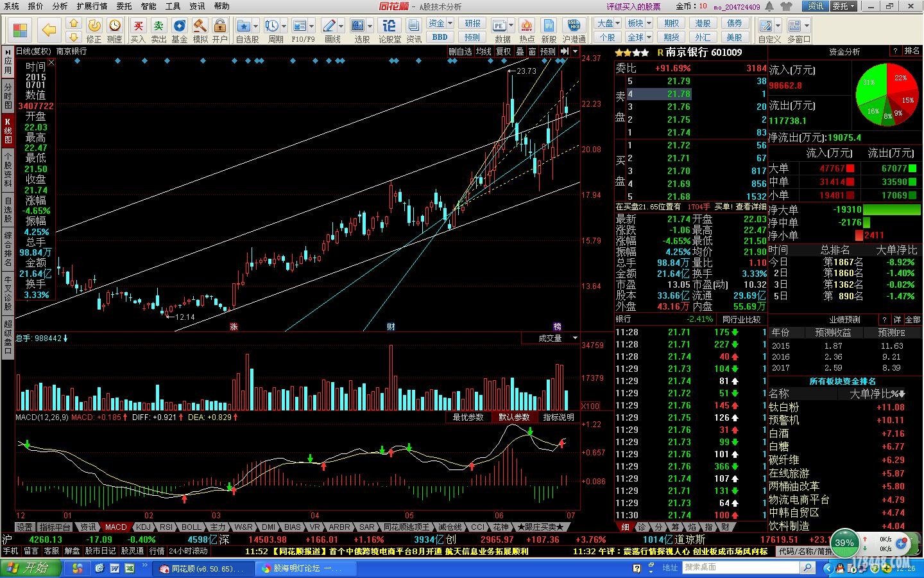
Task: Click the 同行业比较 link
Action: [x=741, y=319]
